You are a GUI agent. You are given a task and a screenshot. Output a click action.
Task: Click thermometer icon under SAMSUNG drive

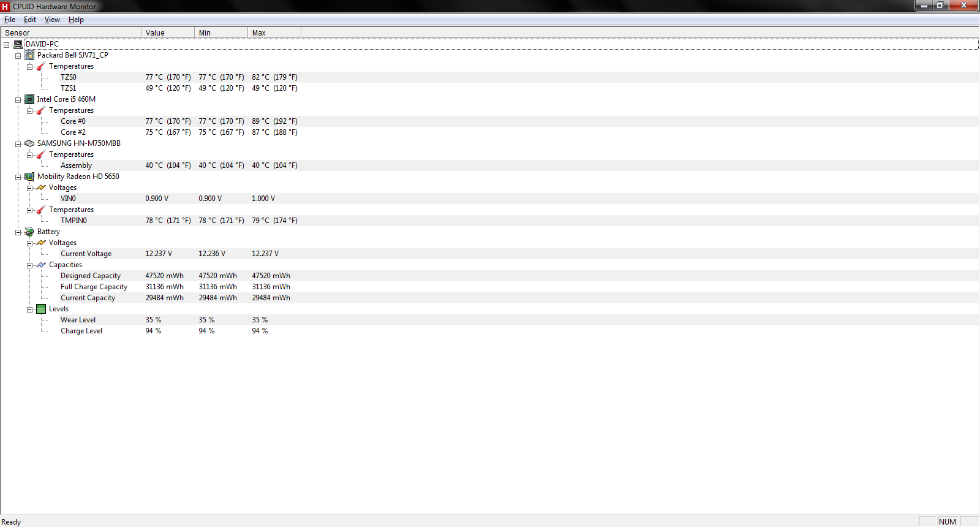coord(41,154)
